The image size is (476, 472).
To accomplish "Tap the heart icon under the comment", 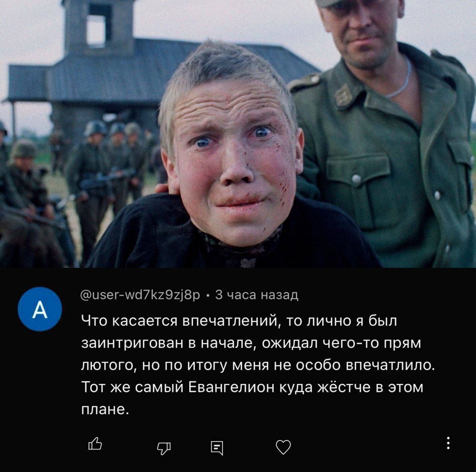I will pos(284,447).
